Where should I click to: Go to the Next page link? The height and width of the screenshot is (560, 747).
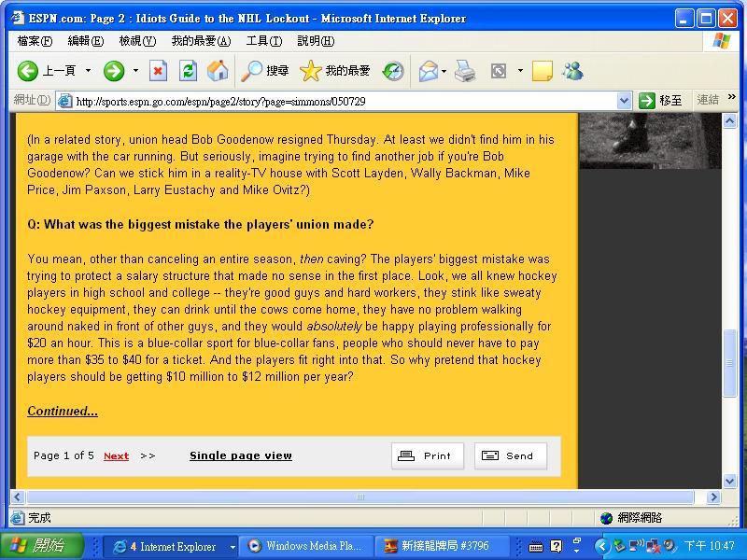tap(116, 456)
